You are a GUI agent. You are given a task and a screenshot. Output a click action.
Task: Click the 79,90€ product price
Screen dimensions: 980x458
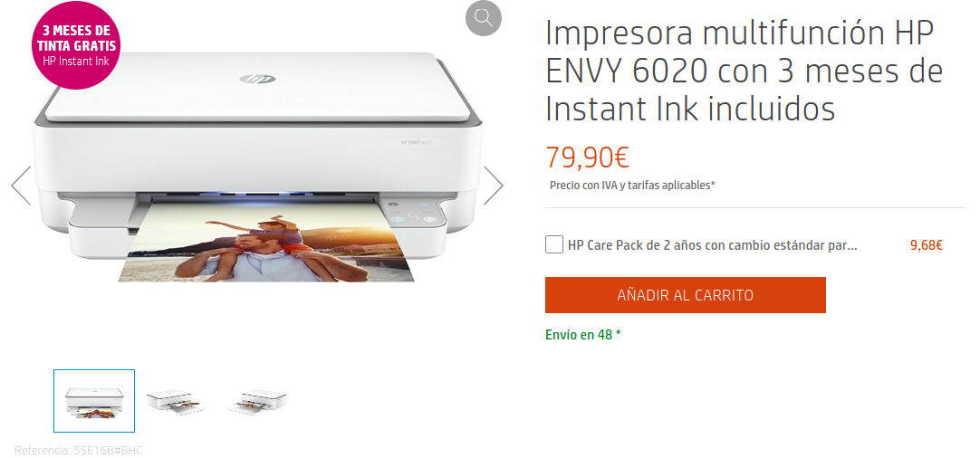coord(587,157)
